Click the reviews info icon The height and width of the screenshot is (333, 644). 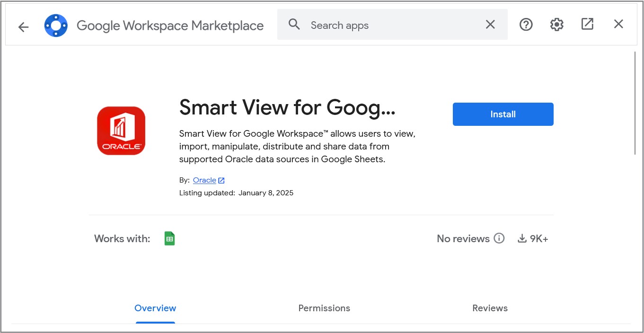click(499, 238)
